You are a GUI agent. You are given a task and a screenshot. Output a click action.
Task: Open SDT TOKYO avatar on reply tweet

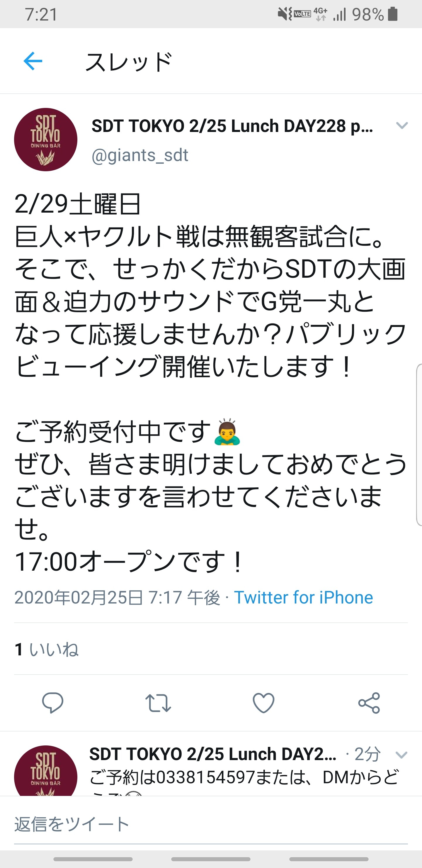click(46, 772)
